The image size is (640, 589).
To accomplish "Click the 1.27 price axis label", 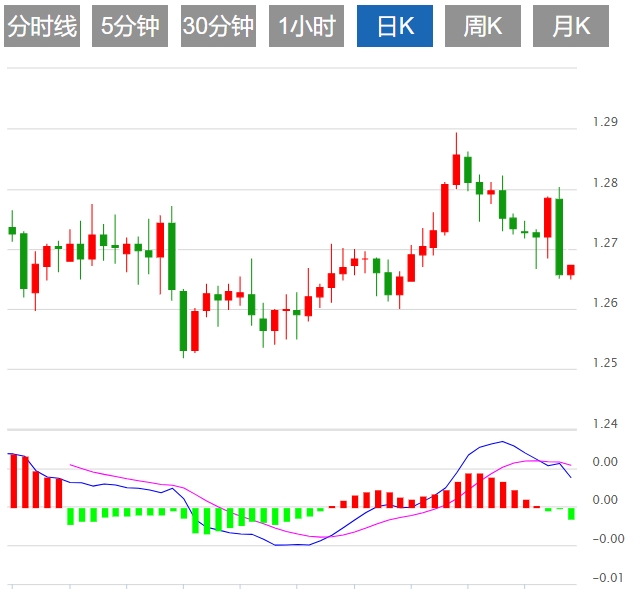I will [605, 243].
